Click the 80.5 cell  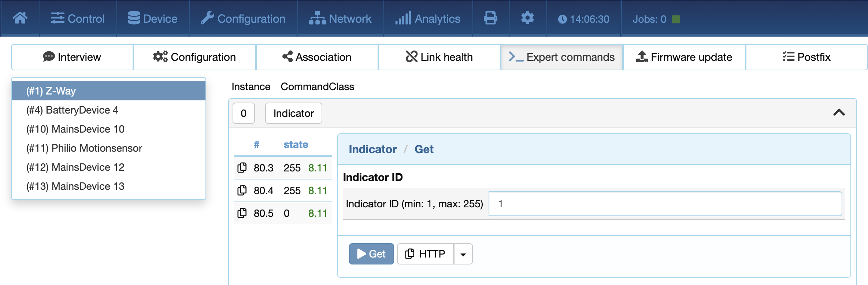(264, 213)
